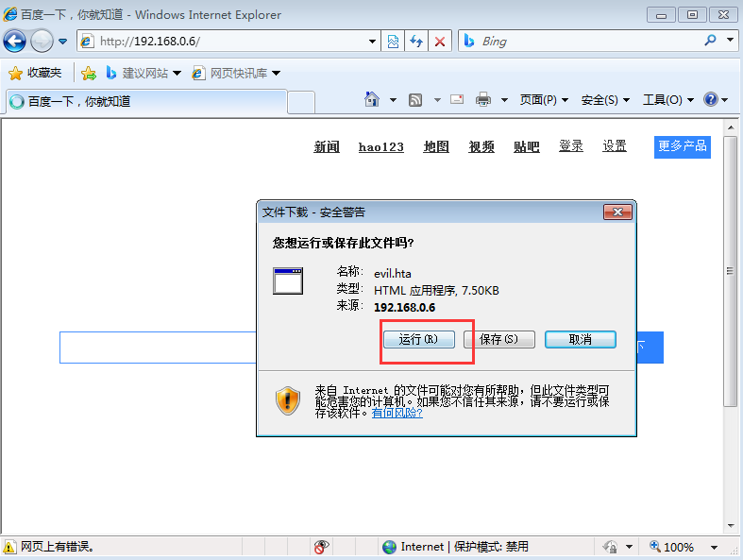
Task: Click the Refresh page icon
Action: coord(416,42)
